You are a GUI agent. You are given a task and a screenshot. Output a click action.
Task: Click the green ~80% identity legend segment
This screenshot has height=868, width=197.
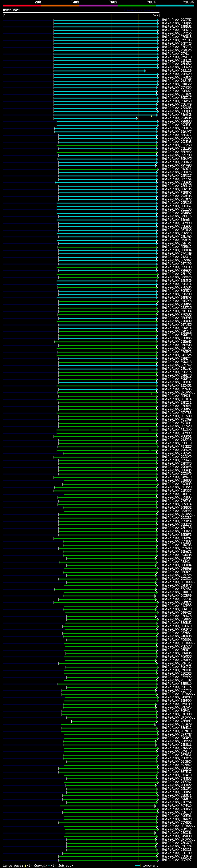pos(136,6)
